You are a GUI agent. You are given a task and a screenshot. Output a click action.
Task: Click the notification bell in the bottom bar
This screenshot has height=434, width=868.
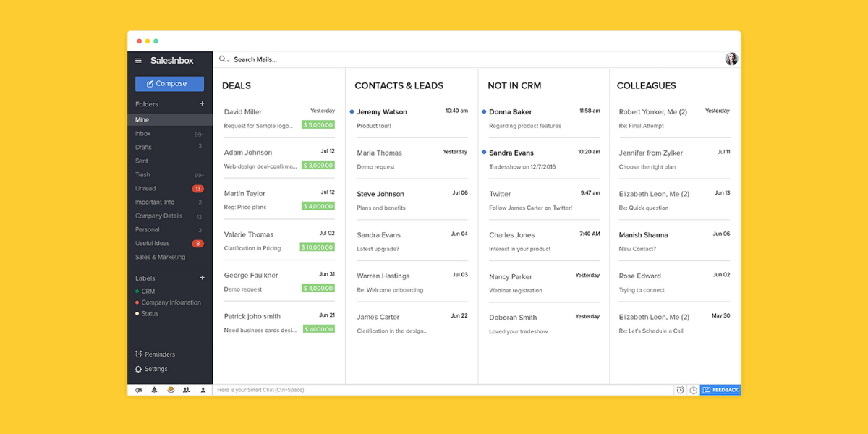click(155, 390)
